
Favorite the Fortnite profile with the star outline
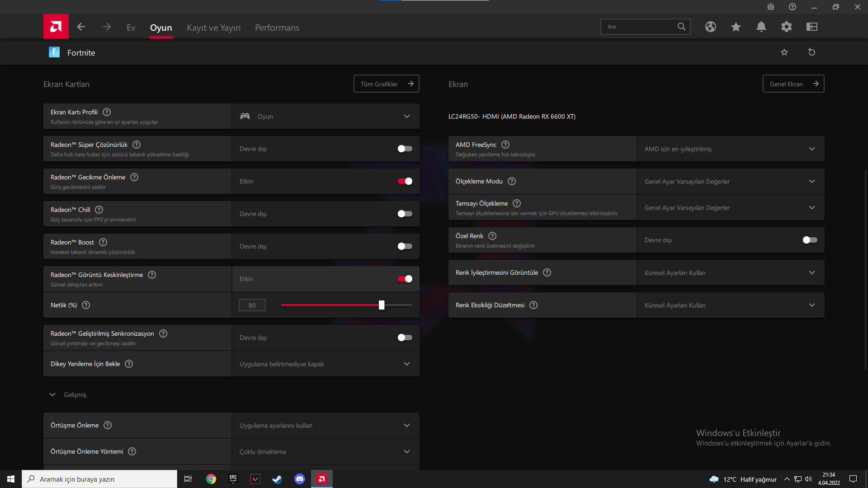(784, 52)
